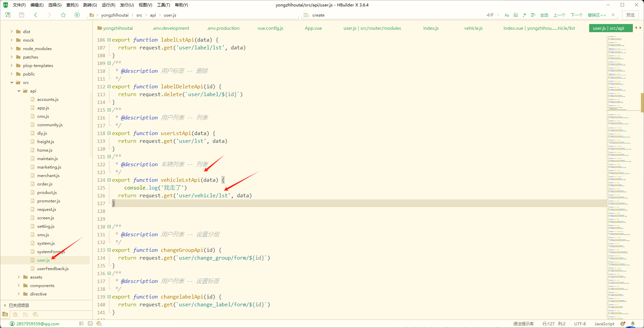Toggle whole word match search option
This screenshot has width=644, height=328.
[x=515, y=15]
